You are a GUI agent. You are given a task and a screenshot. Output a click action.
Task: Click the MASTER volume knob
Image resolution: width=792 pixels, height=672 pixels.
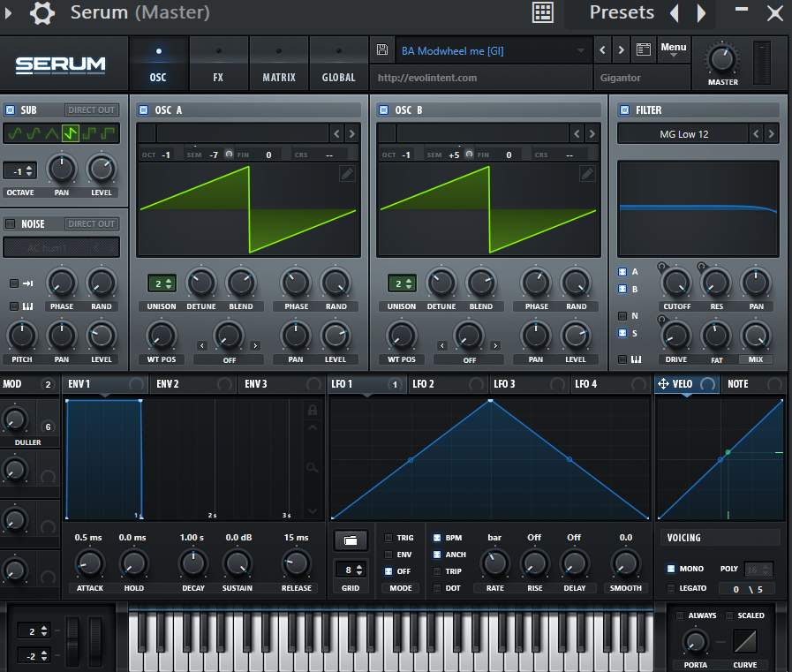tap(721, 58)
